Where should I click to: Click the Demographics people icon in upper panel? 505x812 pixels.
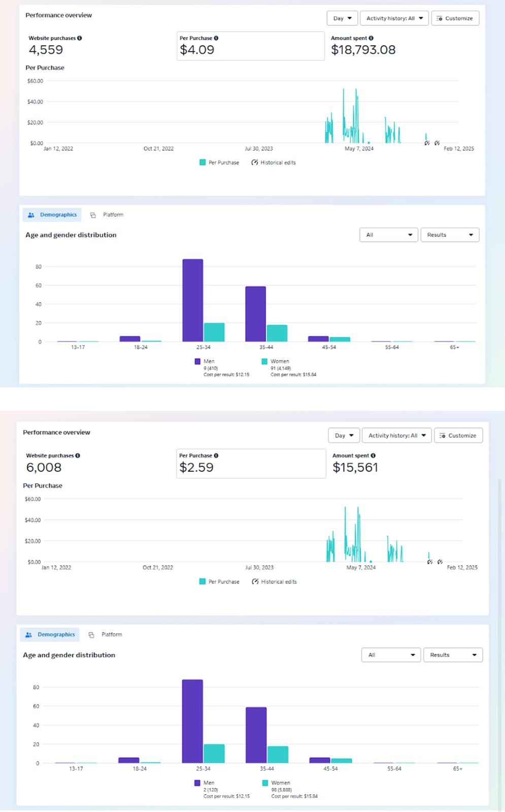point(31,215)
